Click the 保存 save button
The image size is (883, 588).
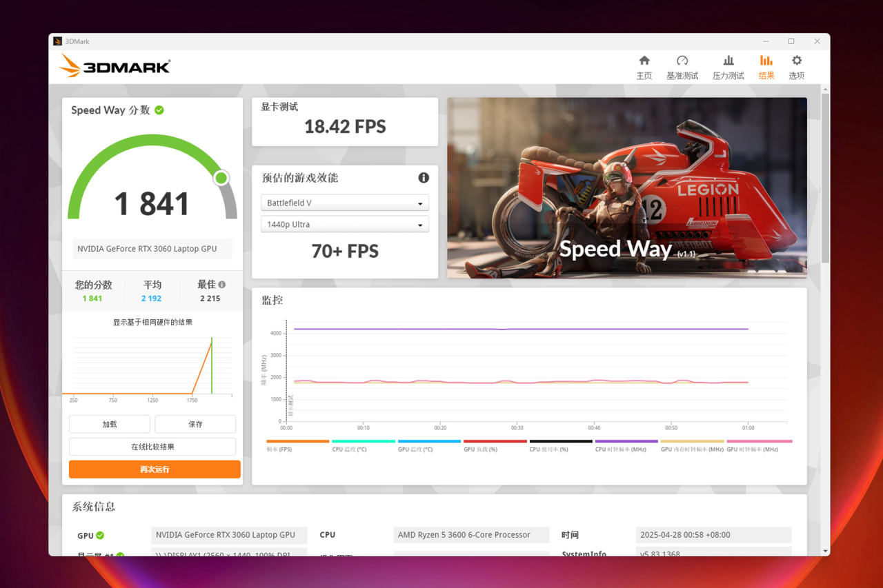195,424
